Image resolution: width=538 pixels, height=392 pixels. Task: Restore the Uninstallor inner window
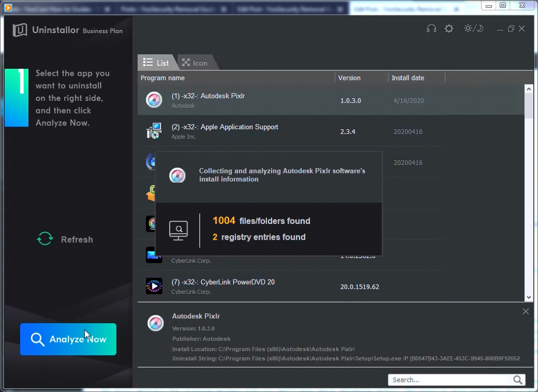coord(511,28)
